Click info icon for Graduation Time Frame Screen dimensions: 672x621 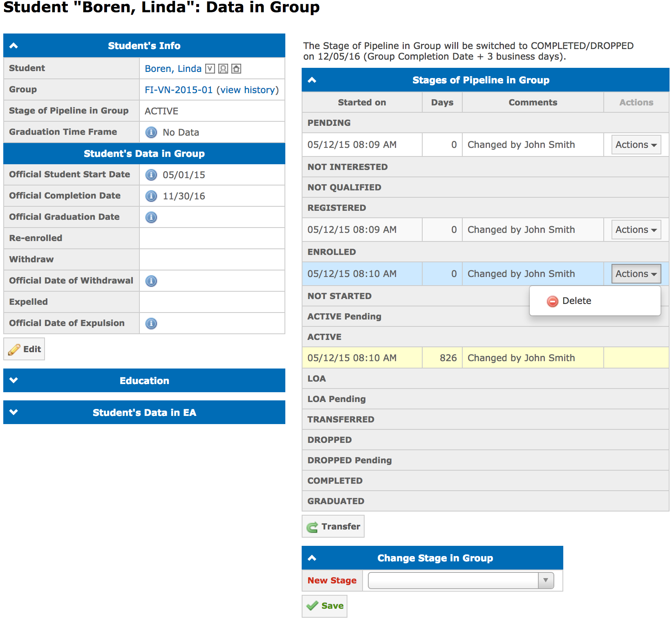click(151, 132)
